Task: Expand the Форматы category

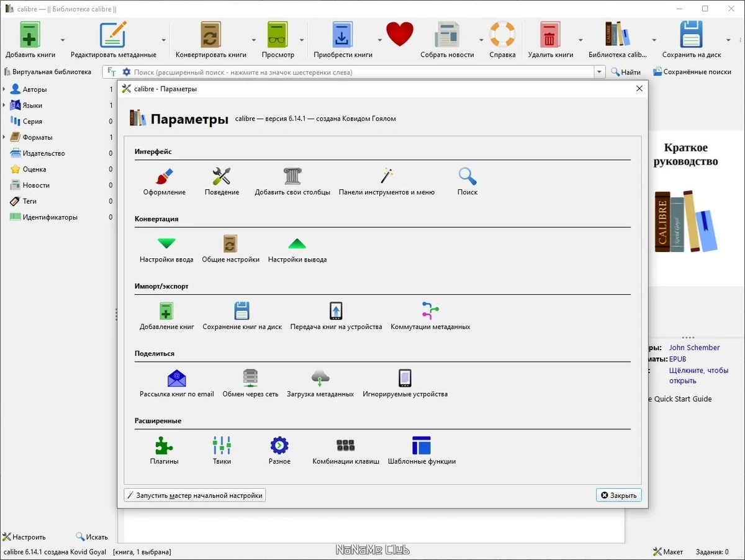Action: click(4, 137)
